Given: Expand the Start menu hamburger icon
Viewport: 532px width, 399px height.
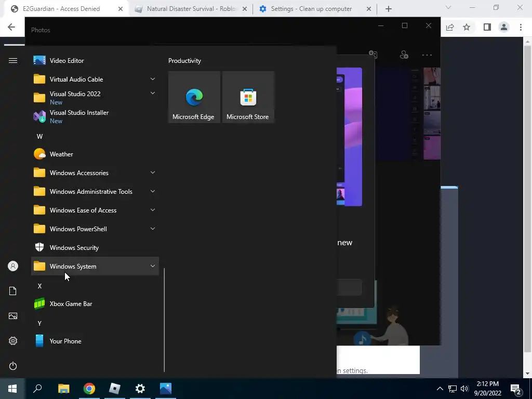Looking at the screenshot, I should point(13,60).
